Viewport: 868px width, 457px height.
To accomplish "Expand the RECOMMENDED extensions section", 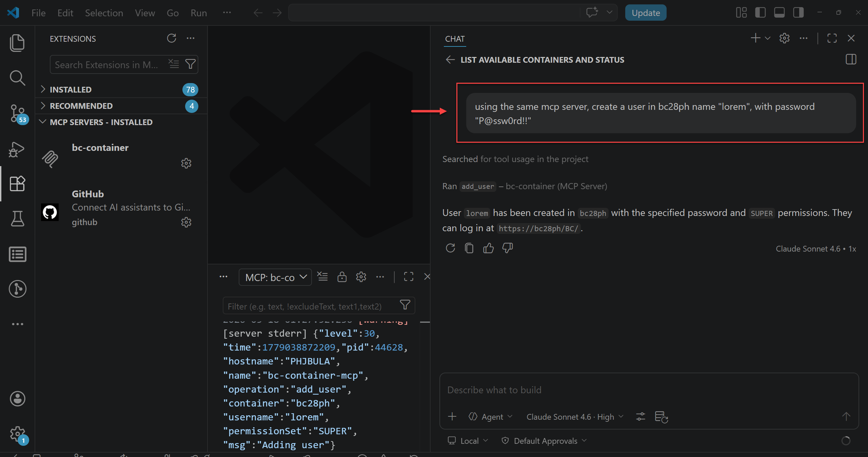I will (121, 106).
